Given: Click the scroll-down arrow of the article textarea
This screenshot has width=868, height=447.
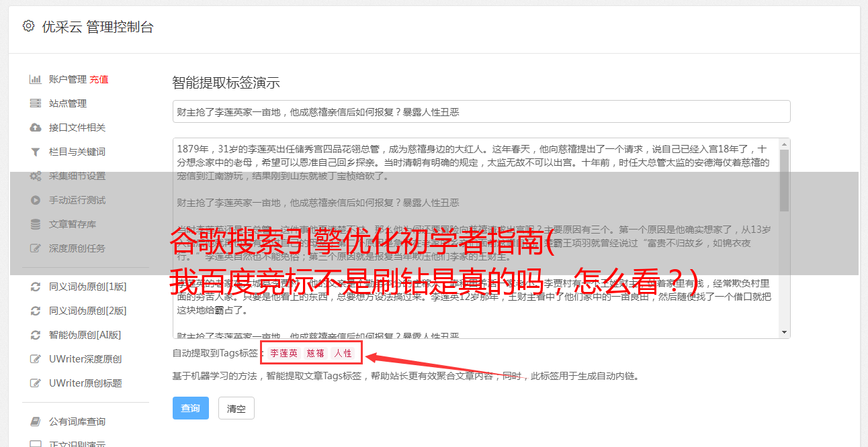Looking at the screenshot, I should pos(784,332).
